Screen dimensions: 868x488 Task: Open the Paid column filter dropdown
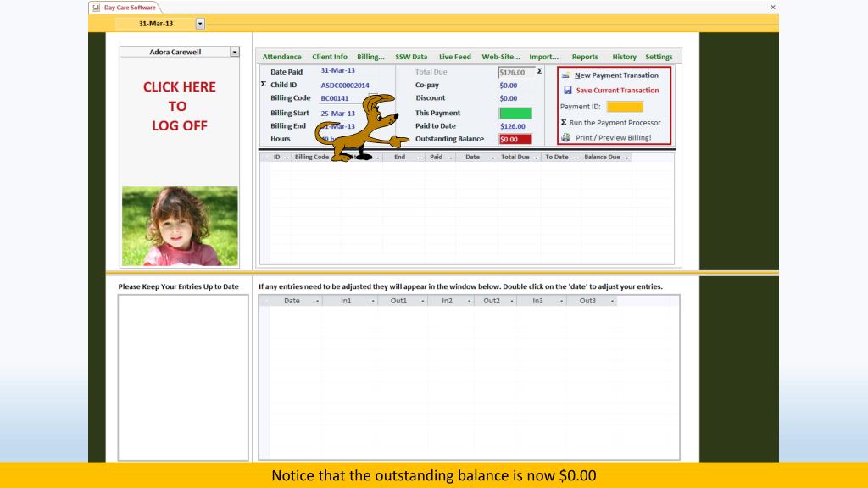(451, 158)
